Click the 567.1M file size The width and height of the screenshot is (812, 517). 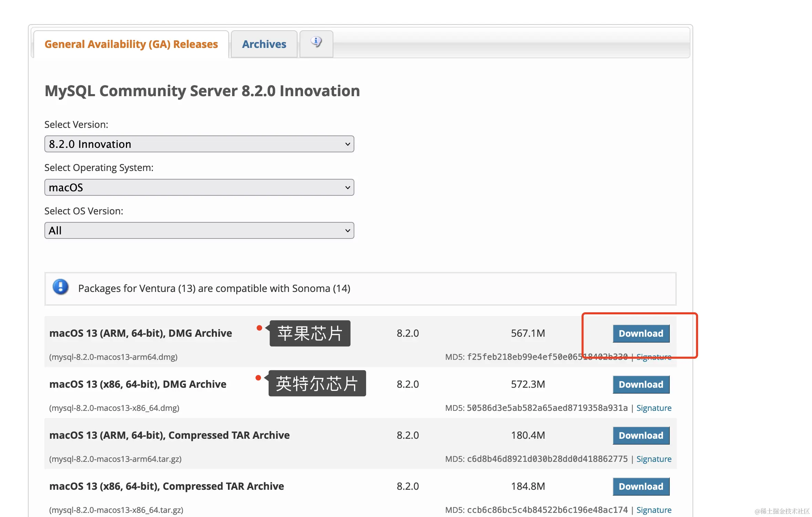[x=528, y=333]
